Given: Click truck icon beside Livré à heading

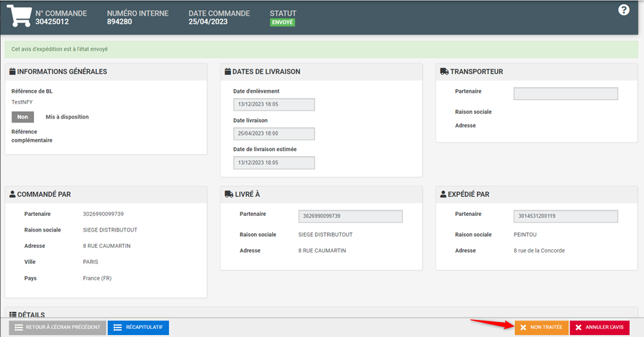Looking at the screenshot, I should pyautogui.click(x=228, y=194).
